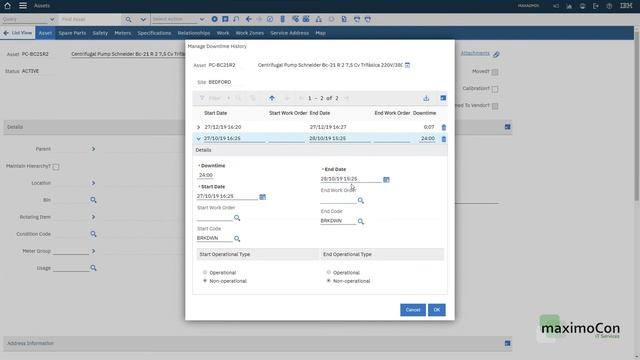Delete the 27/12/19 16:20 downtime row
640x360 pixels.
(444, 127)
